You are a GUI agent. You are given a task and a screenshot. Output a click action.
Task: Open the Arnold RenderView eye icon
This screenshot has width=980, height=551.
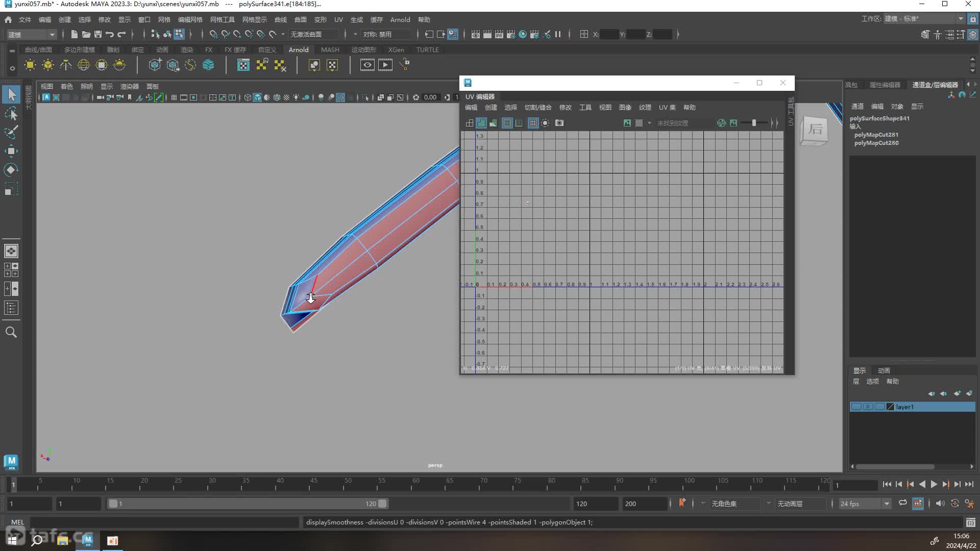pyautogui.click(x=367, y=65)
